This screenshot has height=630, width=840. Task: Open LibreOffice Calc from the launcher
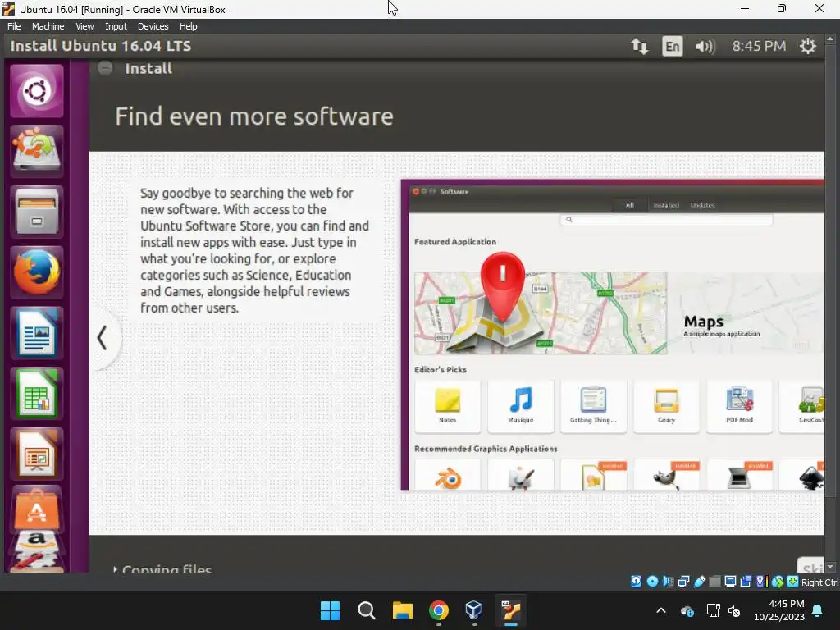(x=36, y=393)
